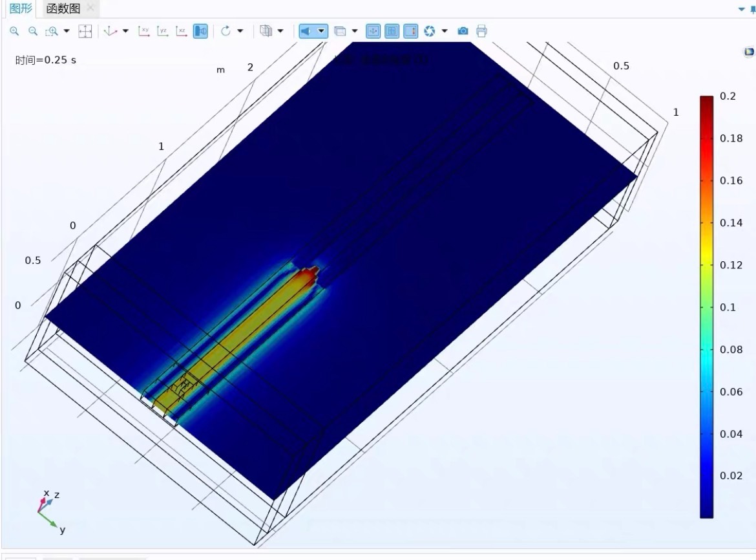Click the zoom out magnifier icon
The image size is (756, 560).
(x=33, y=31)
